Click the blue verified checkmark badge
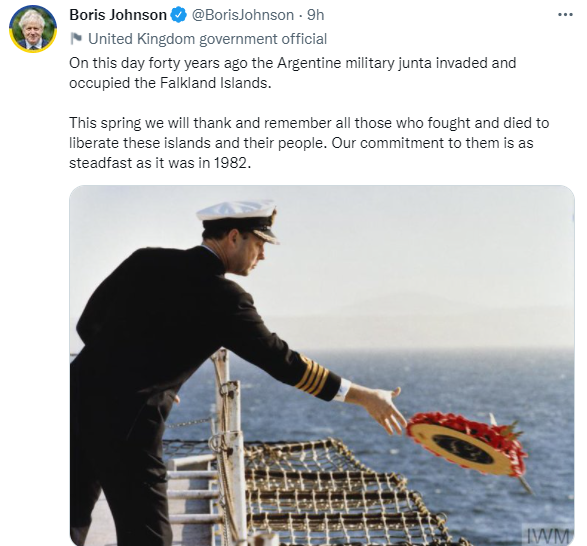This screenshot has width=587, height=546. tap(179, 15)
